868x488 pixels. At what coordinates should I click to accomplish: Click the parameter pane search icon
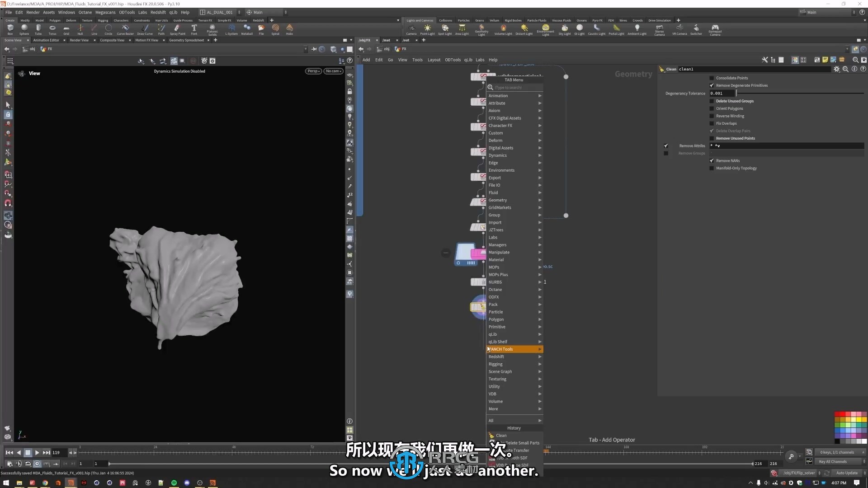pyautogui.click(x=845, y=69)
